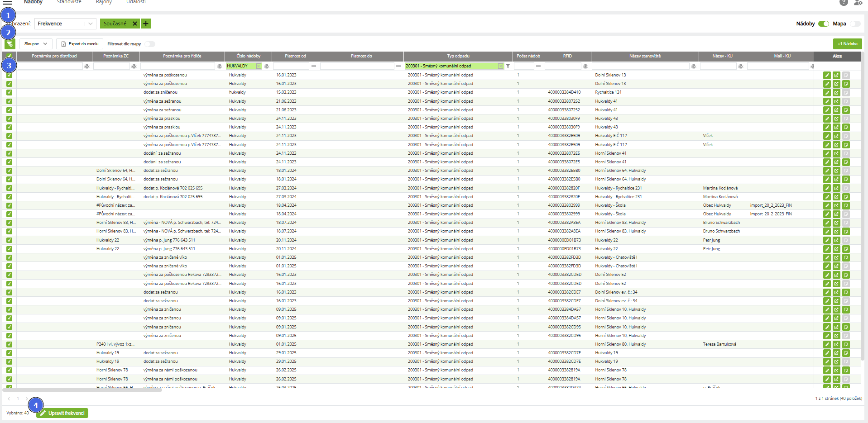
Task: Uncheck the checkbox of the Rychaltice 131 row
Action: tap(9, 92)
